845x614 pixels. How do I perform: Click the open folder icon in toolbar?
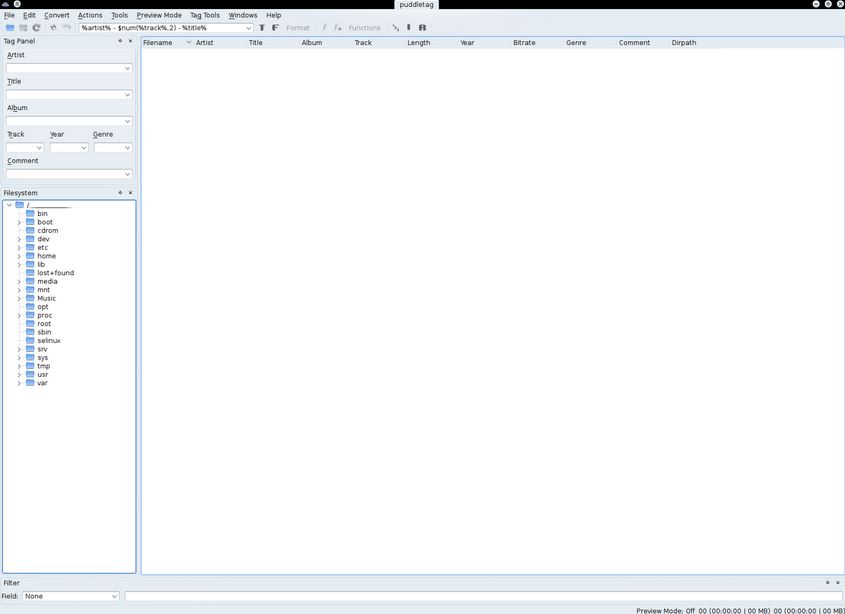[x=10, y=28]
